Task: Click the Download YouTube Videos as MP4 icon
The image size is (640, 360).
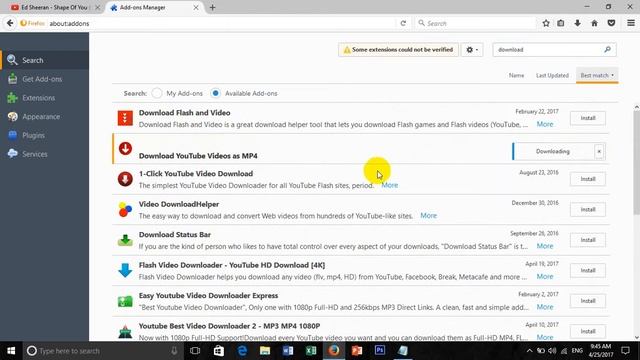Action: coord(125,148)
